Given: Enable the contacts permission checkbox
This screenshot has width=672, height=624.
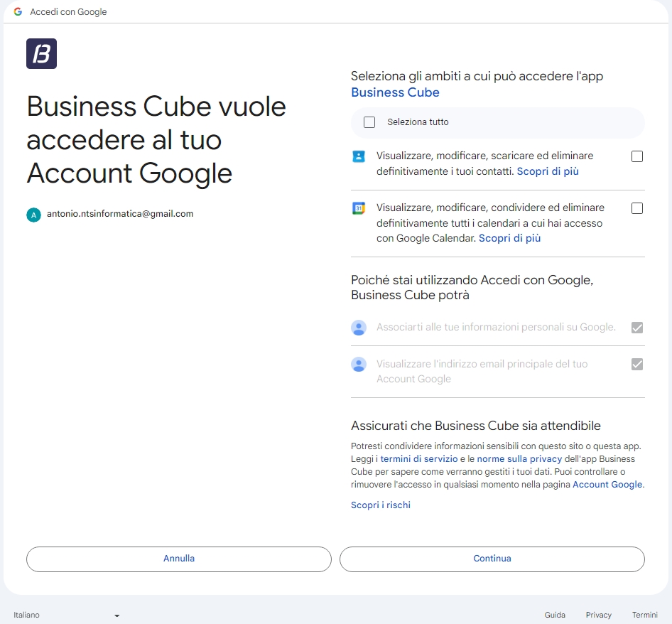Looking at the screenshot, I should pos(637,156).
